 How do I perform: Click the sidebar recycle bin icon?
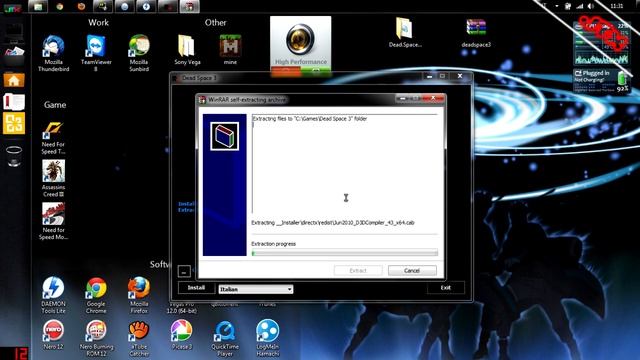tap(14, 156)
